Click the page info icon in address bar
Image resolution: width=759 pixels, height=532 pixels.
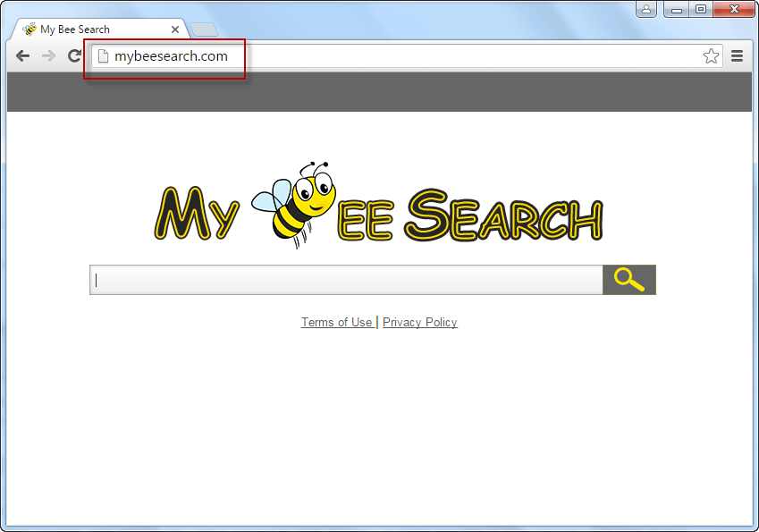click(103, 56)
